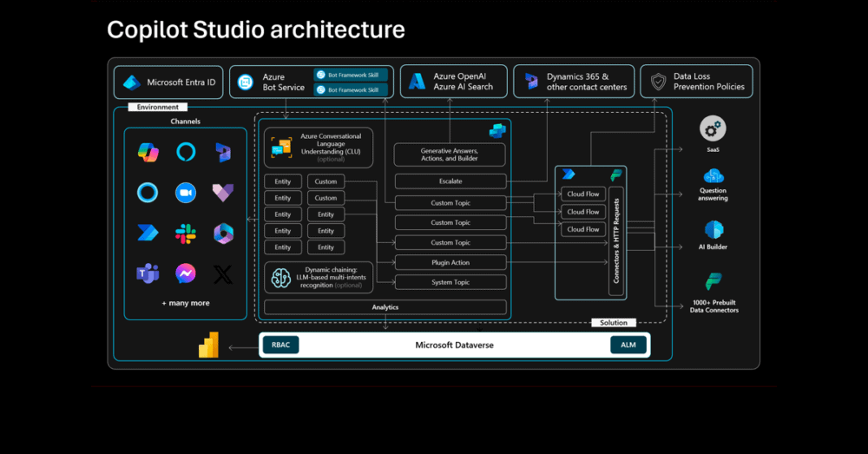
Task: Click the Power BI icon near Dataverse
Action: click(209, 345)
